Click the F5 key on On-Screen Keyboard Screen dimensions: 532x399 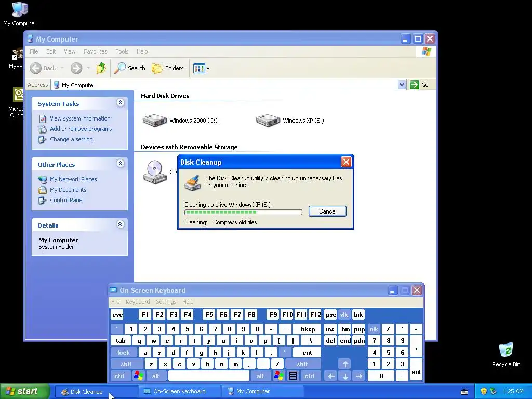click(209, 314)
